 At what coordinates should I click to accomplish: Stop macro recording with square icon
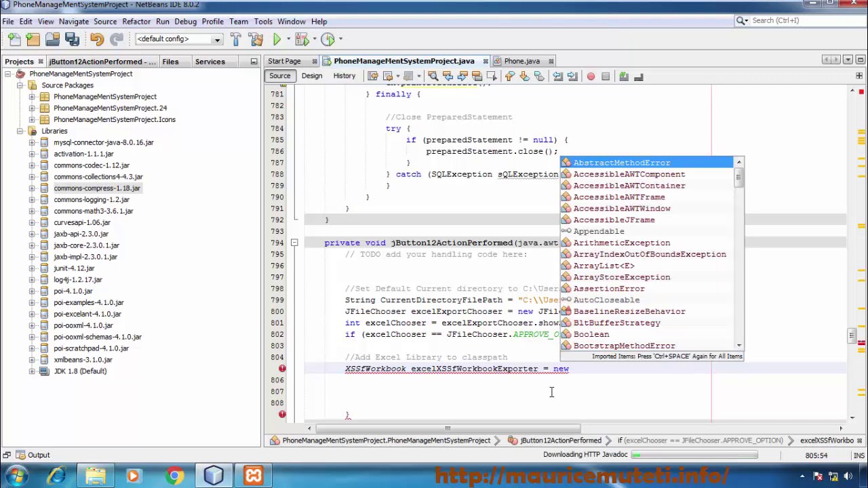pyautogui.click(x=606, y=77)
